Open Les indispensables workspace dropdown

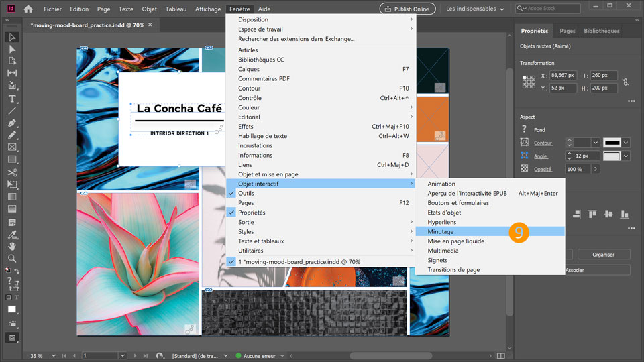tap(475, 9)
